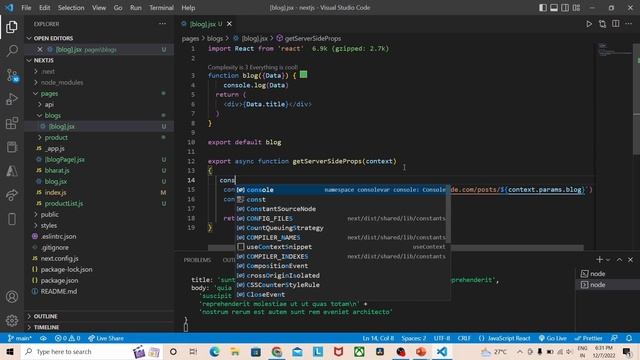This screenshot has height=360, width=640.
Task: Open editor More Actions ellipsis
Action: pyautogui.click(x=629, y=24)
